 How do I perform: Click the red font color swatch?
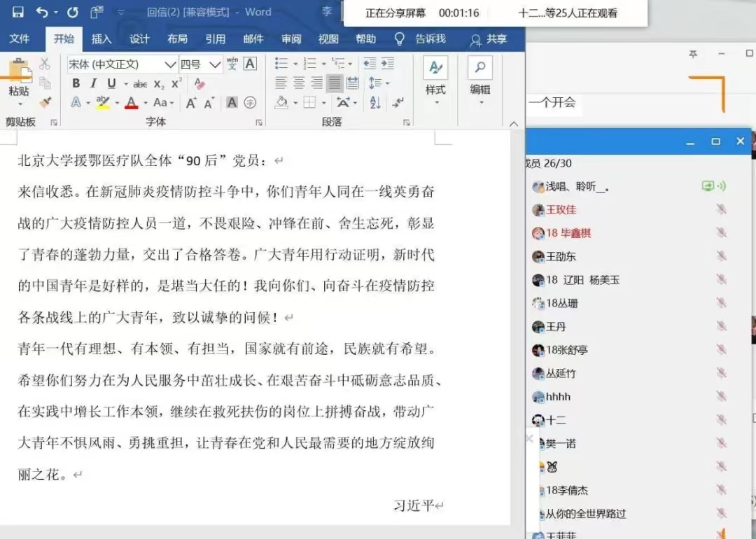(131, 103)
